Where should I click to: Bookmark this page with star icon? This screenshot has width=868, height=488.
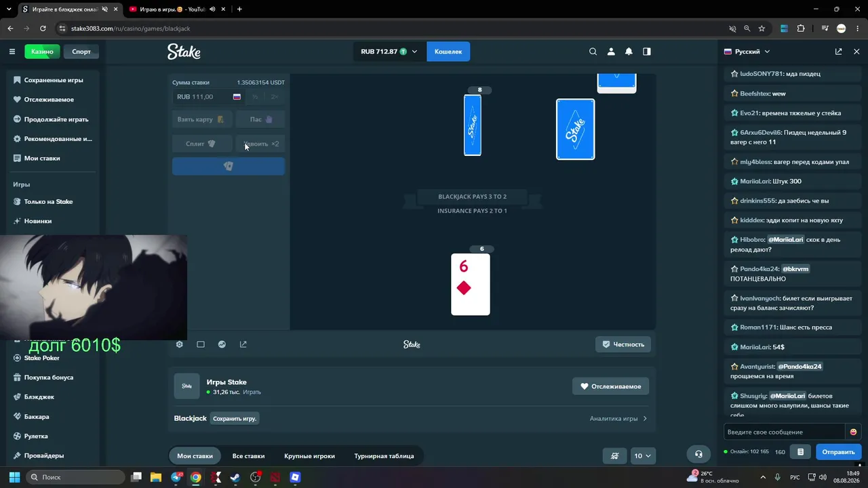click(x=762, y=28)
